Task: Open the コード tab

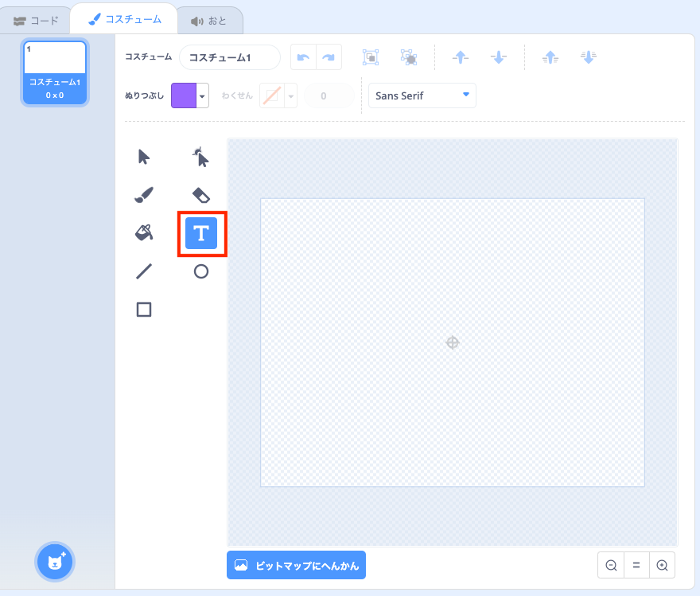Action: pyautogui.click(x=35, y=21)
